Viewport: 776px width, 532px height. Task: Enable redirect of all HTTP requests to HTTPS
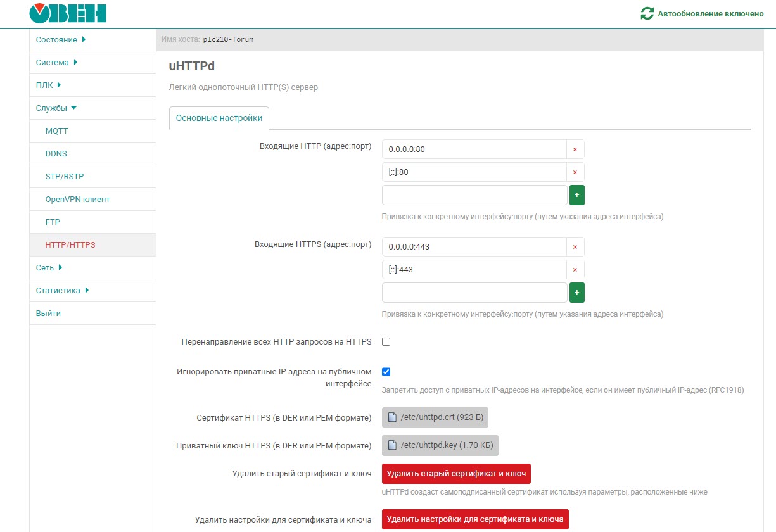click(386, 342)
